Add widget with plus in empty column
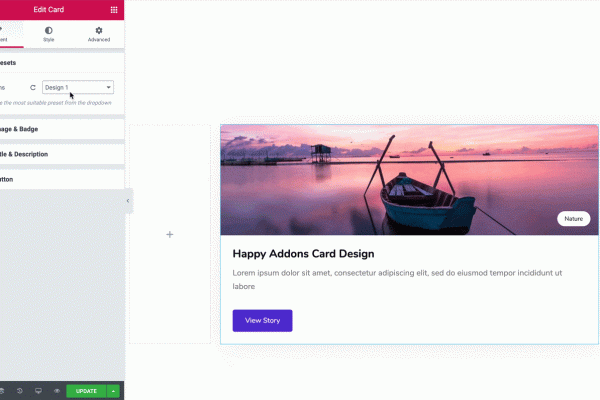 [x=170, y=235]
